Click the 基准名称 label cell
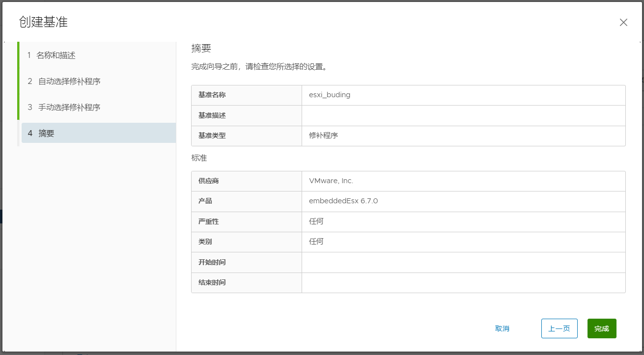Image resolution: width=644 pixels, height=355 pixels. coord(247,95)
